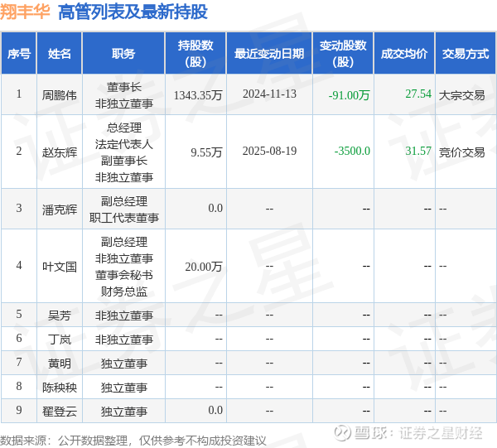Viewport: 497px width, 448px height.
Task: Select the name 翟登云 in row 9
Action: click(60, 412)
